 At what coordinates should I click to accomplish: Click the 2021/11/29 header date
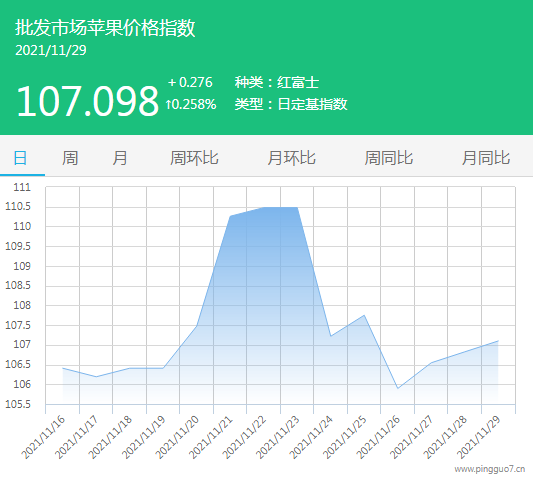(51, 50)
